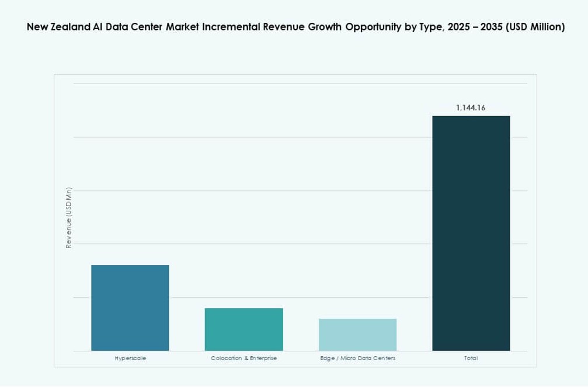Toggle the Hyperscale series via its axis label
Screen dimensions: 588x390
point(130,358)
